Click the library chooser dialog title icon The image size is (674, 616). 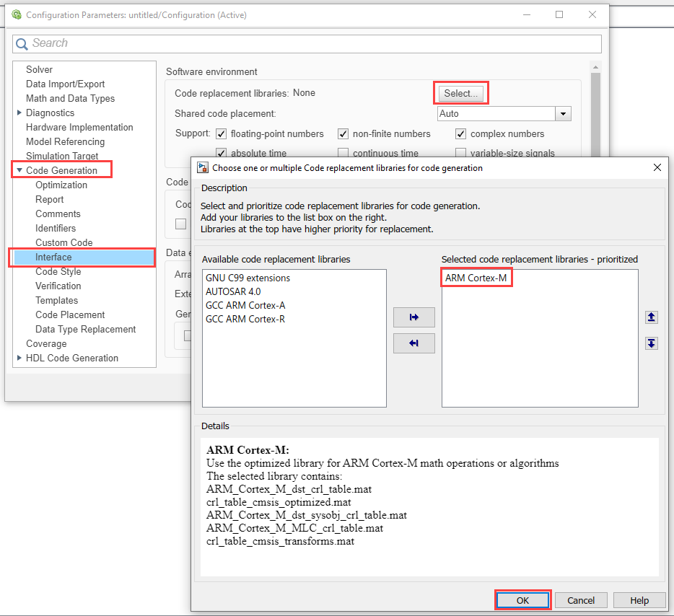[x=203, y=167]
